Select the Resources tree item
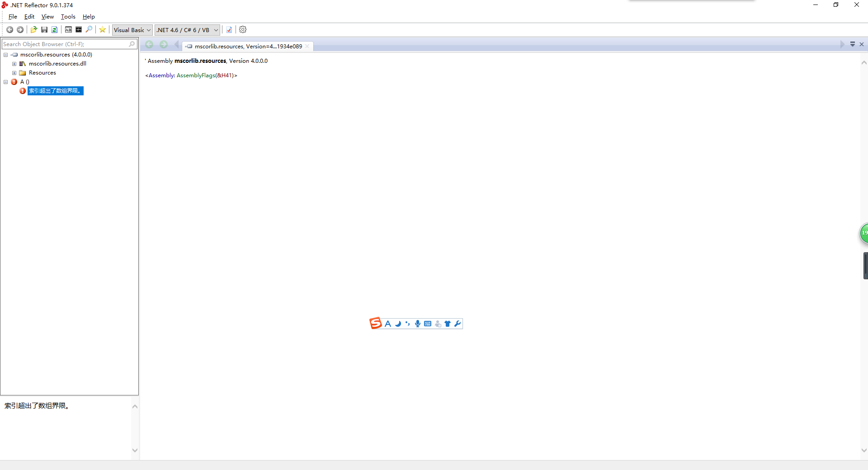 (42, 73)
